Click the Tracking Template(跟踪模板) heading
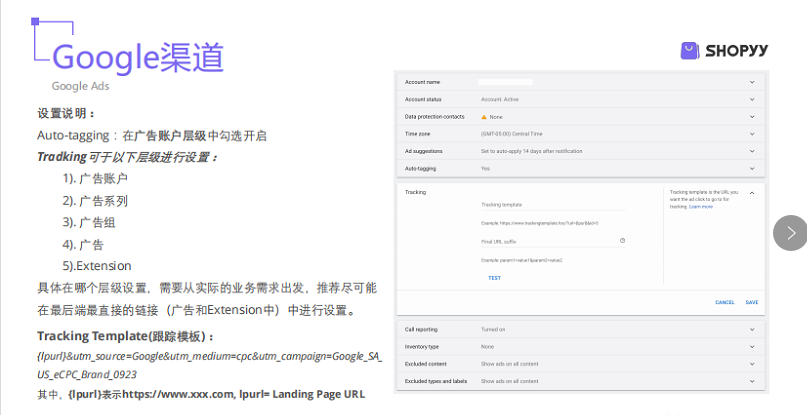Screen dimensions: 807x415 (126, 336)
